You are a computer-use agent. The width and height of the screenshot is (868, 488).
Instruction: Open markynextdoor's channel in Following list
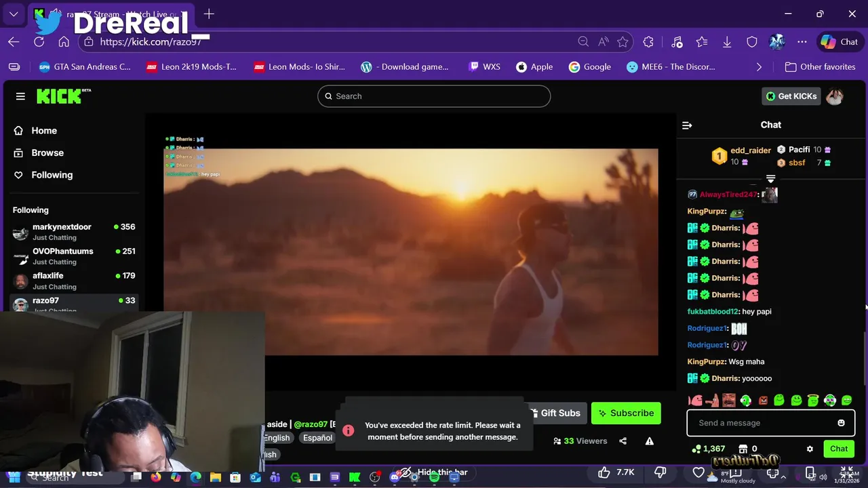75,232
